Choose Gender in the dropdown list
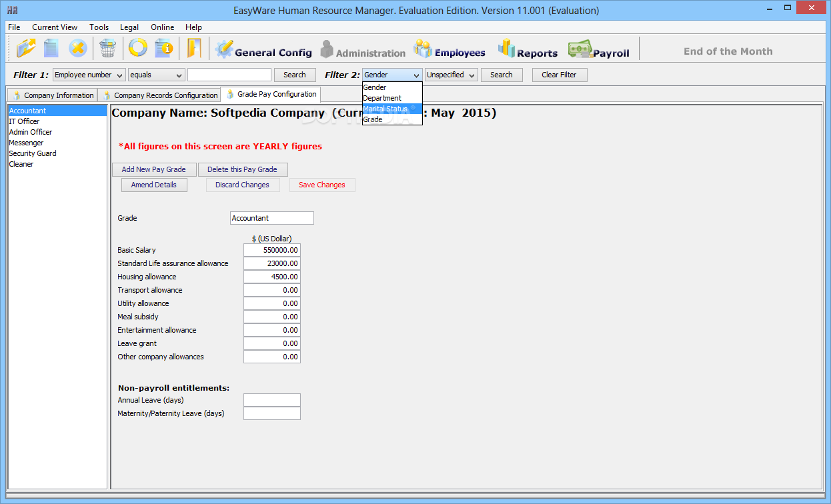The height and width of the screenshot is (504, 831). (392, 87)
